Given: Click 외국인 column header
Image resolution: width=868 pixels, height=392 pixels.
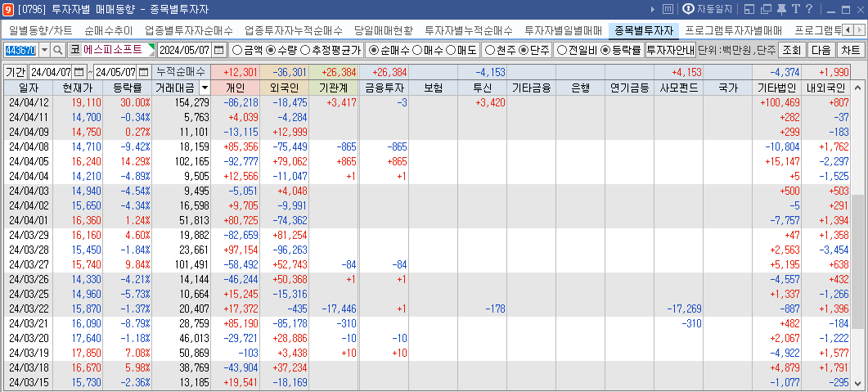Looking at the screenshot, I should 285,88.
